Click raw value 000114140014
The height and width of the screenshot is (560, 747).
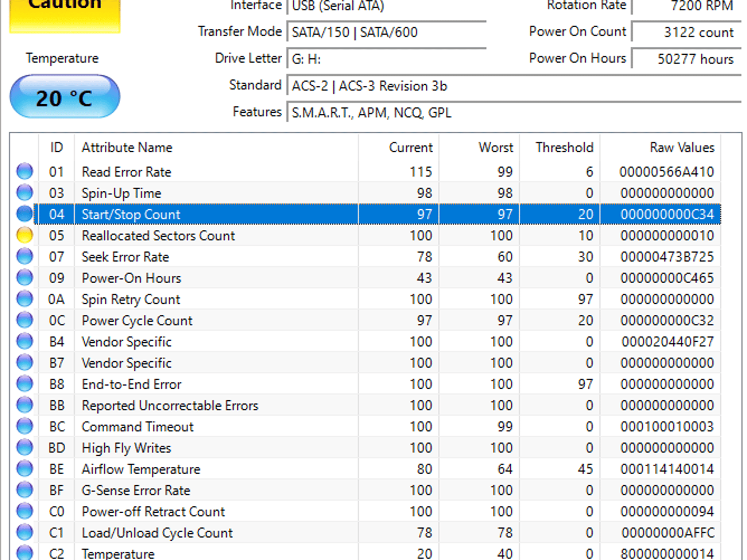(667, 469)
